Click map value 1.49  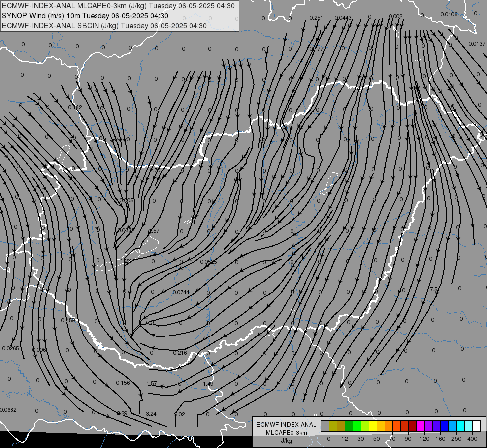(208, 384)
